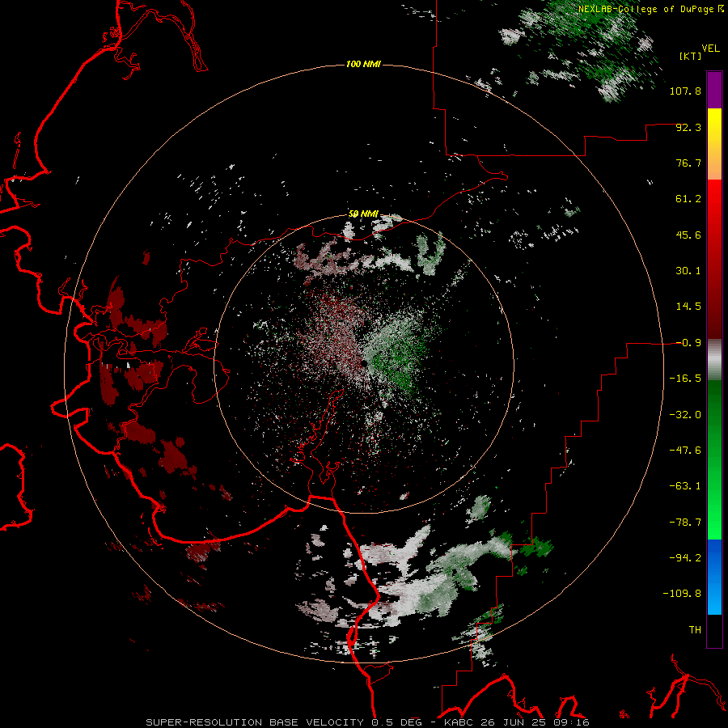The image size is (728, 728).
Task: Click the yellow-orange segment of the color bar
Action: [714, 144]
